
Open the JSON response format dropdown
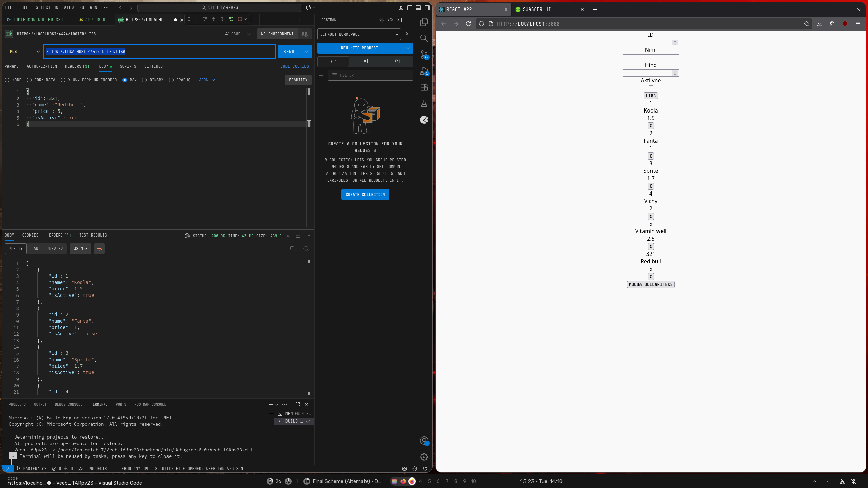pyautogui.click(x=80, y=249)
